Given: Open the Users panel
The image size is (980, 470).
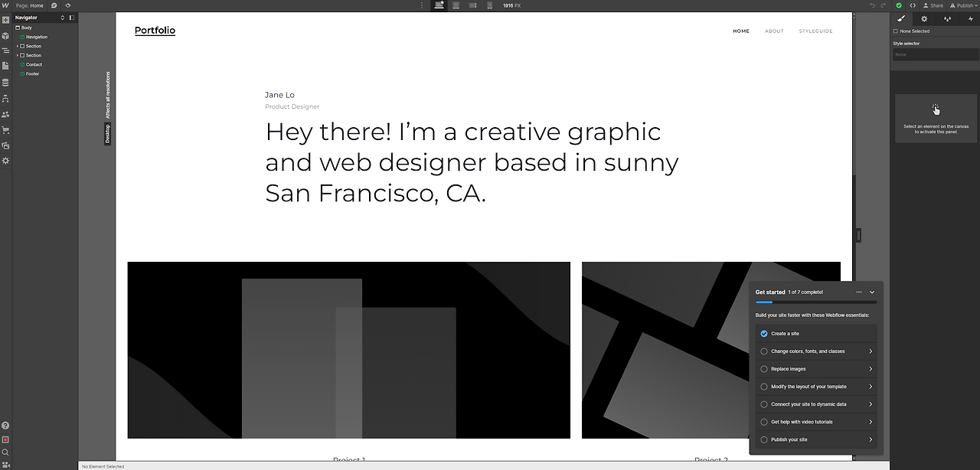Looking at the screenshot, I should (5, 114).
